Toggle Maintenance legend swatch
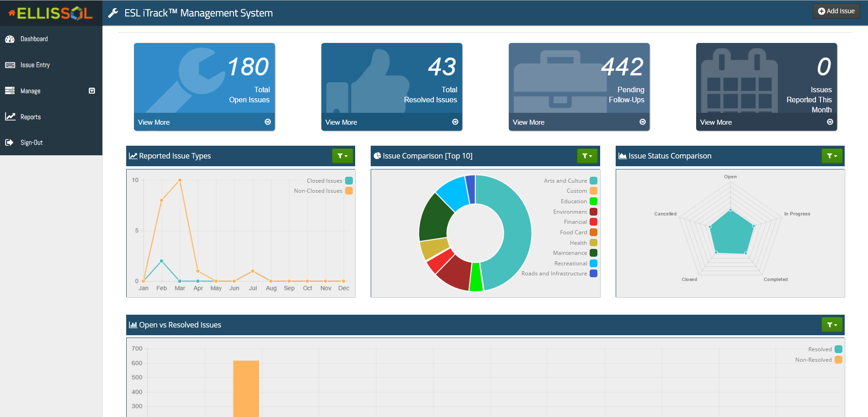This screenshot has width=868, height=417. (x=593, y=253)
